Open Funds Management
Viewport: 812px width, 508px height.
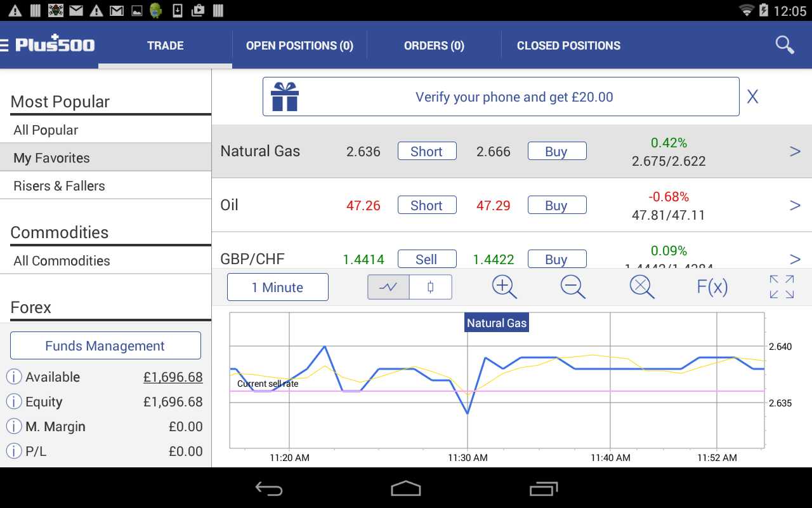[x=105, y=345]
